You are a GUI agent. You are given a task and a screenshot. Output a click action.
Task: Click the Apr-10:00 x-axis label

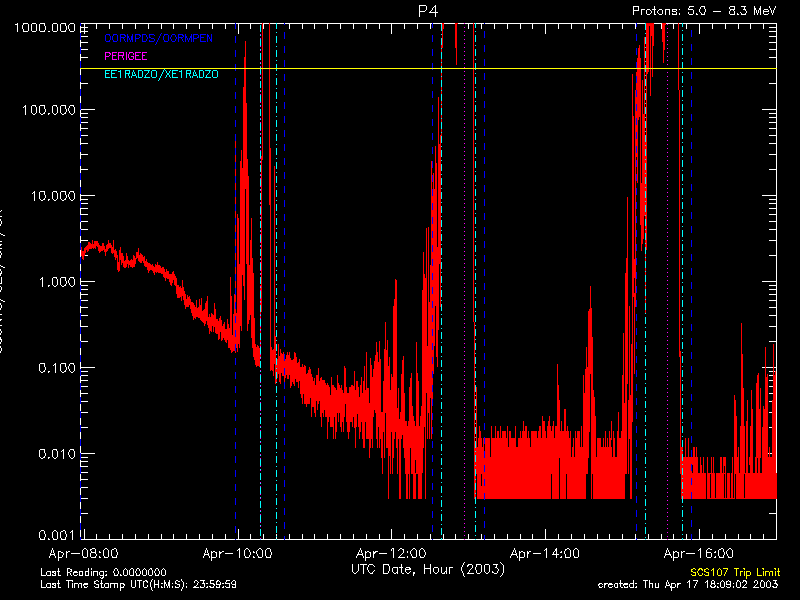tap(237, 554)
